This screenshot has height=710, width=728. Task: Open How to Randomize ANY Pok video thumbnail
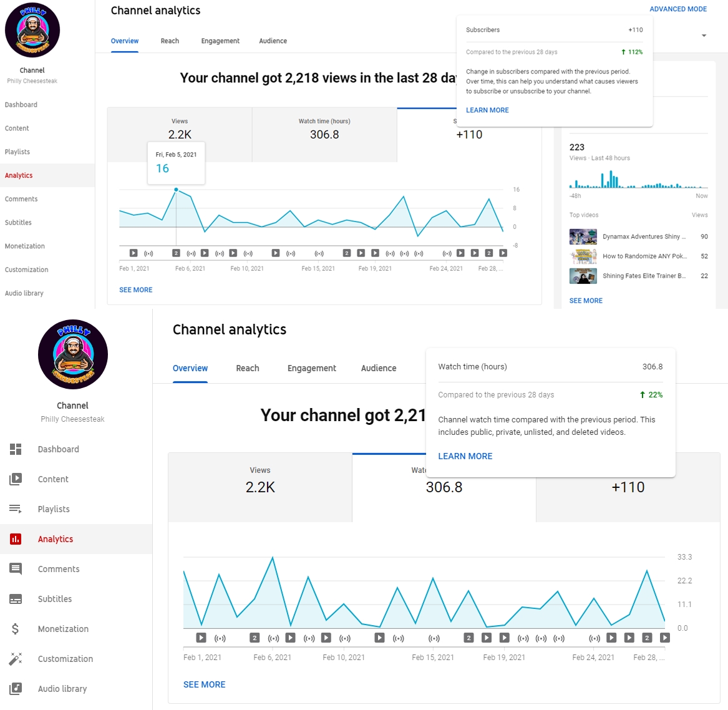point(583,256)
